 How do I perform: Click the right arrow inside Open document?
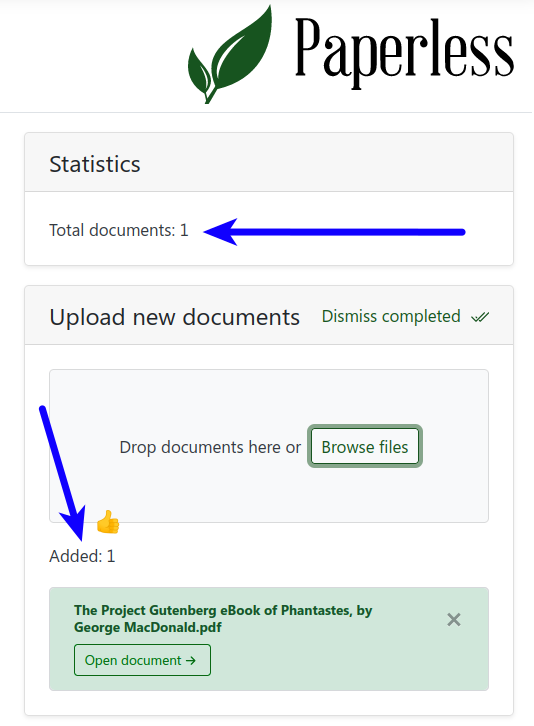(191, 660)
